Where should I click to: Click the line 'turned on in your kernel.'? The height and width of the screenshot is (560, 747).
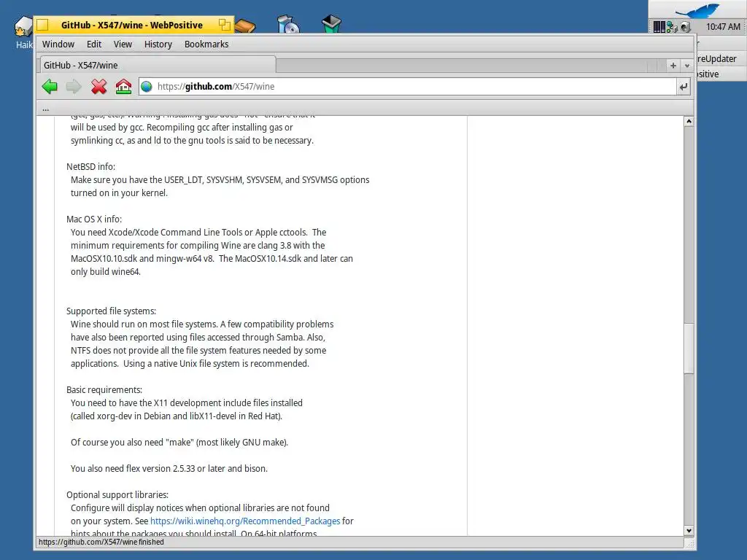click(119, 192)
